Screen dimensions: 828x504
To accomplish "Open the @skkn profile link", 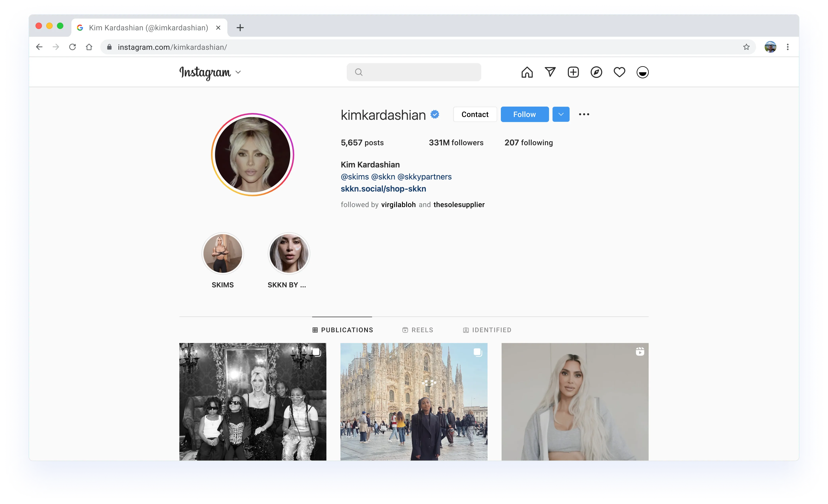I will click(x=383, y=177).
